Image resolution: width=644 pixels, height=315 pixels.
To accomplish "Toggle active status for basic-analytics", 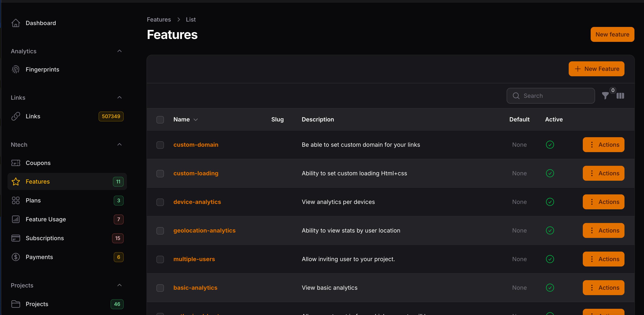I will tap(550, 287).
